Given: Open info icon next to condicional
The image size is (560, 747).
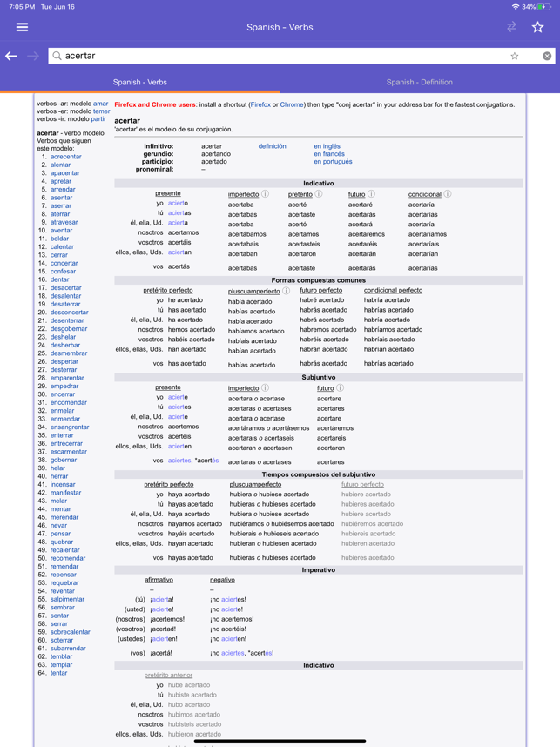Looking at the screenshot, I should (x=448, y=194).
